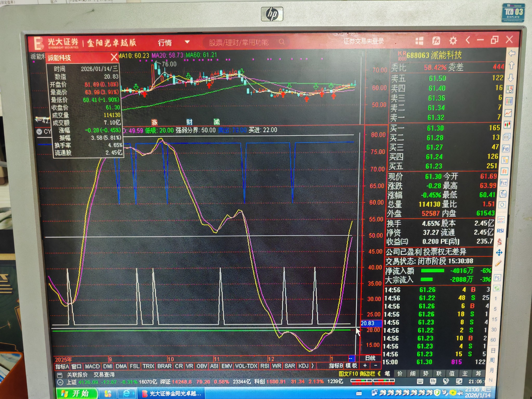
Task: Click the settings gear icon in title bar
Action: point(453,41)
